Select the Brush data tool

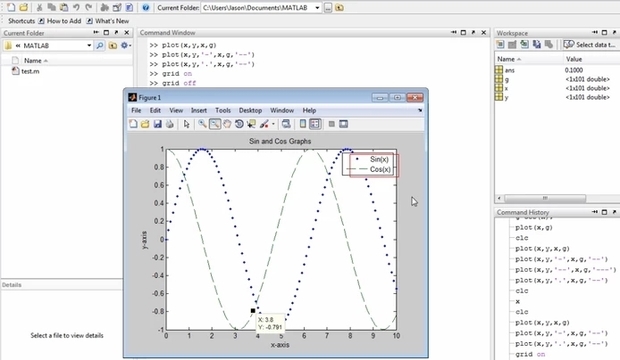[264, 124]
